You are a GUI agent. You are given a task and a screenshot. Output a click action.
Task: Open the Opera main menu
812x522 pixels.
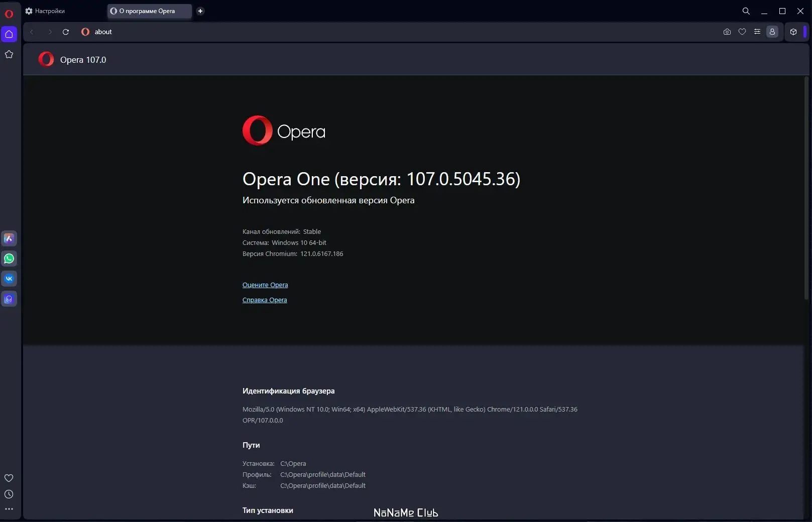[9, 14]
